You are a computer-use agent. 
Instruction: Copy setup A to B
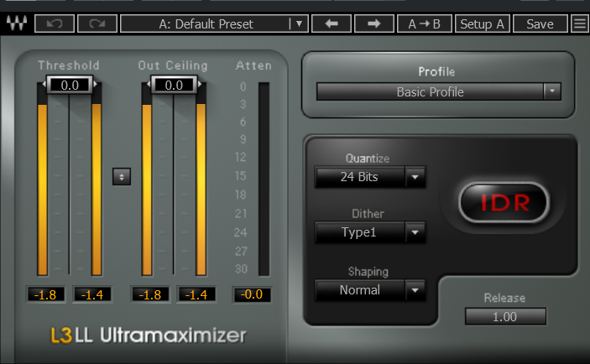425,23
